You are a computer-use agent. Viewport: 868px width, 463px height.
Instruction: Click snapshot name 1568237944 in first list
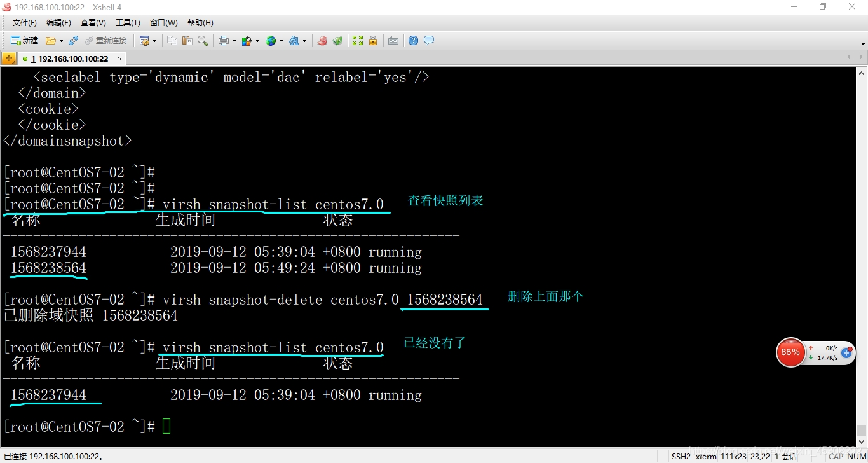pyautogui.click(x=48, y=252)
